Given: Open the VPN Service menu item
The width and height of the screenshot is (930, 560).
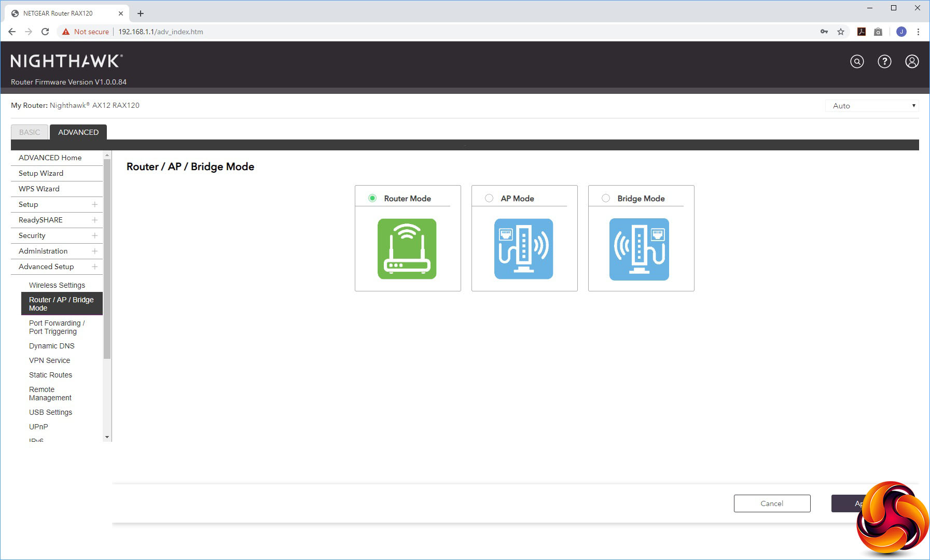Looking at the screenshot, I should [x=49, y=360].
